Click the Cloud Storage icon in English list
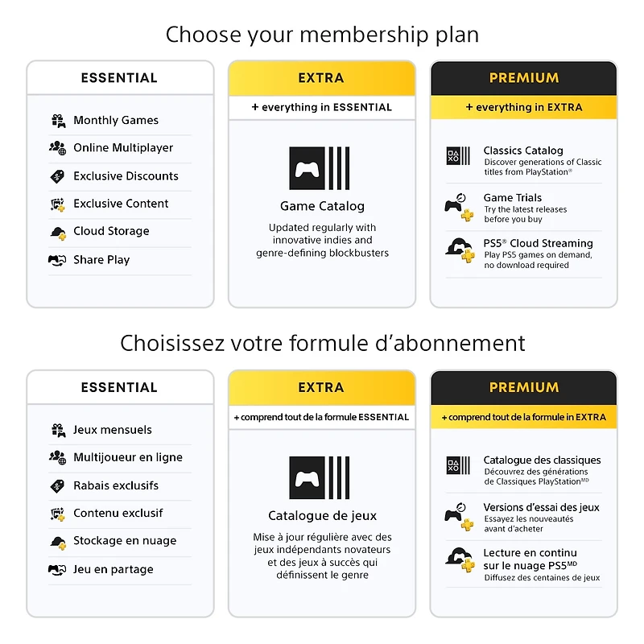Screen dimensions: 644x644 [x=58, y=233]
